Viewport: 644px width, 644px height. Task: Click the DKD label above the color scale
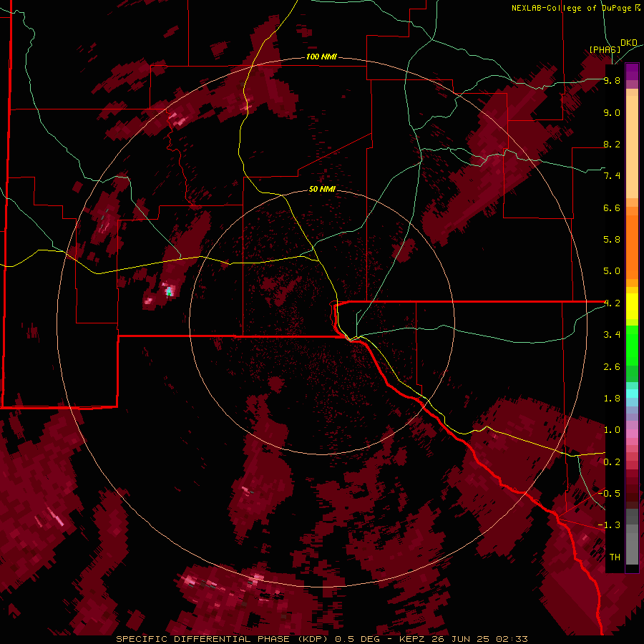click(629, 42)
